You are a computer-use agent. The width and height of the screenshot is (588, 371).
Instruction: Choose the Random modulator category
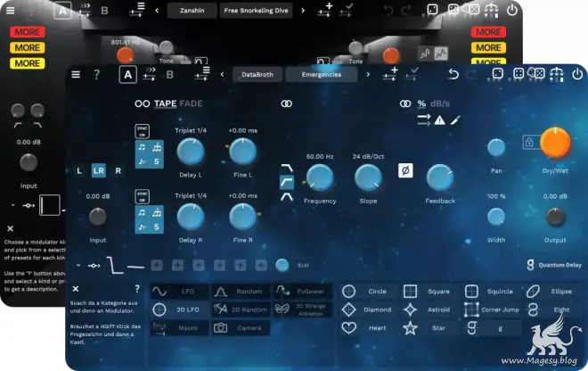click(241, 292)
